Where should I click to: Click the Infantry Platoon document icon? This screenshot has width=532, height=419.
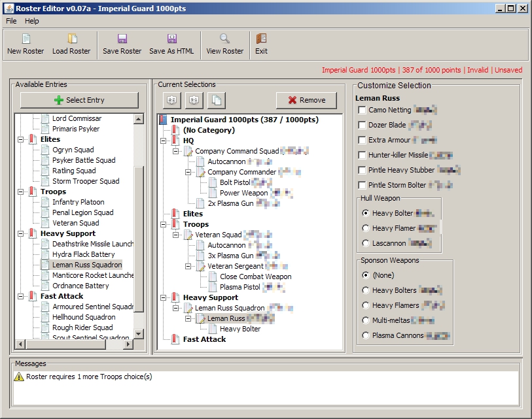tap(45, 202)
